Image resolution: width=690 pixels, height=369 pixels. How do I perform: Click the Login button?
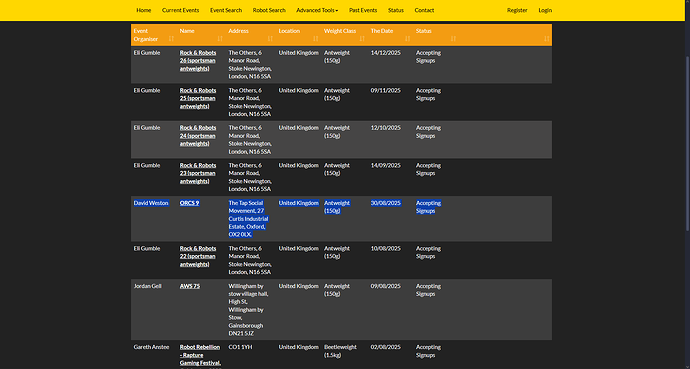[545, 10]
